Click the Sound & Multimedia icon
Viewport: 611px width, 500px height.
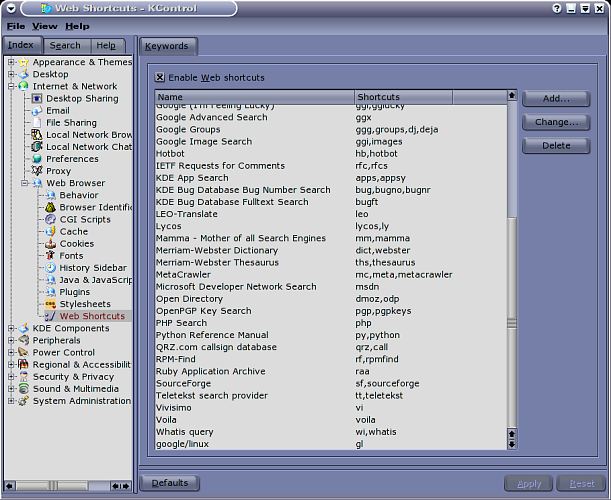[24, 389]
